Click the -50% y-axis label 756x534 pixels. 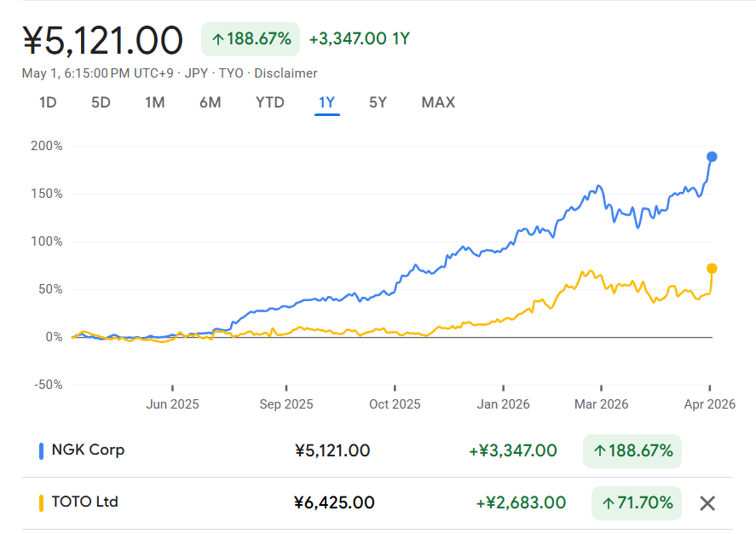pyautogui.click(x=49, y=385)
